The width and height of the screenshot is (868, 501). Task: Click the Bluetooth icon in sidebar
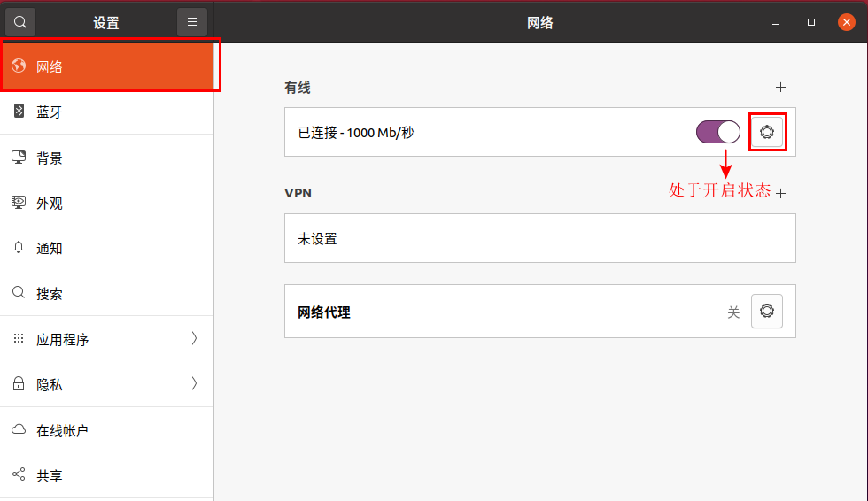(x=19, y=112)
